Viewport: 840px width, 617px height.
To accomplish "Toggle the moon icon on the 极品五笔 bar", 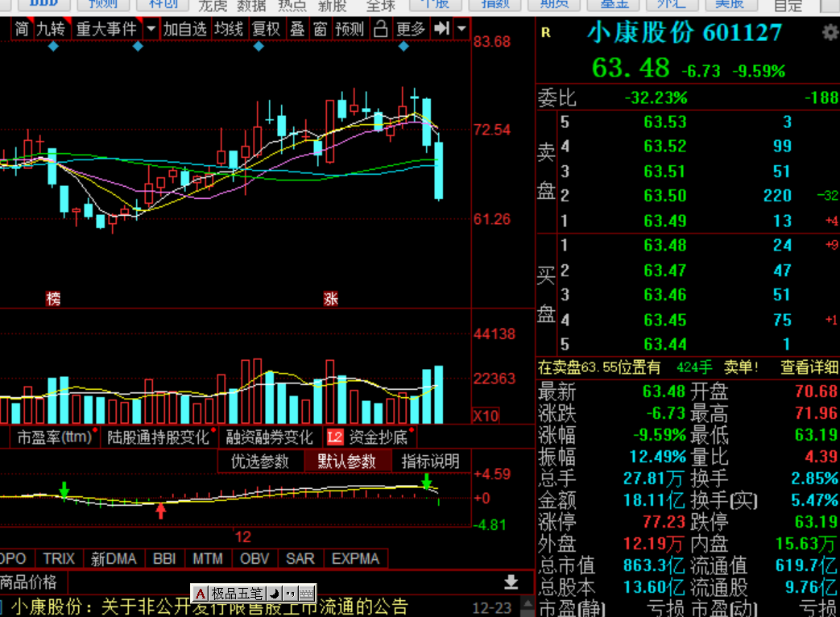I will (274, 594).
